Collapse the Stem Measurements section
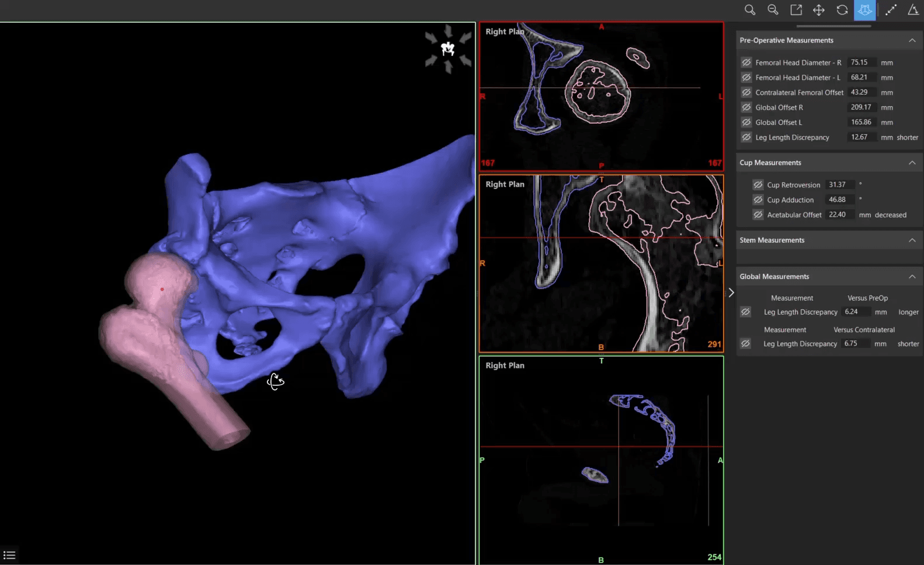Screen dimensions: 924x565 click(x=912, y=240)
